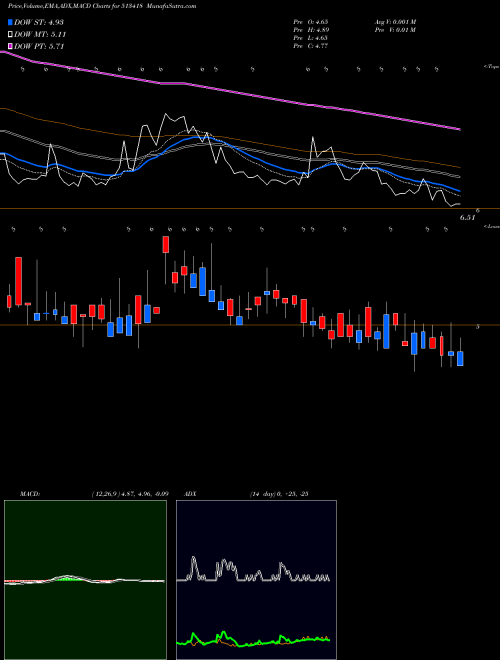Viewport: 500px width, 660px height.
Task: Click the blue DOW ST legend swatch
Action: pyautogui.click(x=11, y=22)
